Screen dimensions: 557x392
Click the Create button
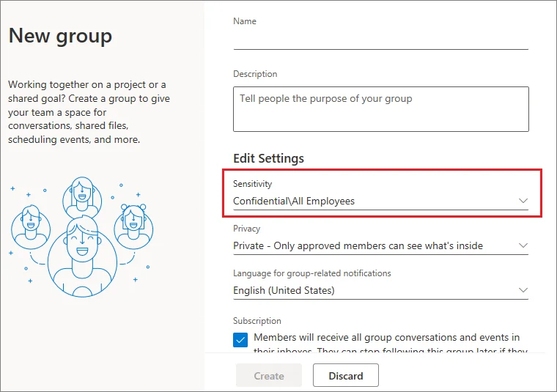(x=269, y=375)
